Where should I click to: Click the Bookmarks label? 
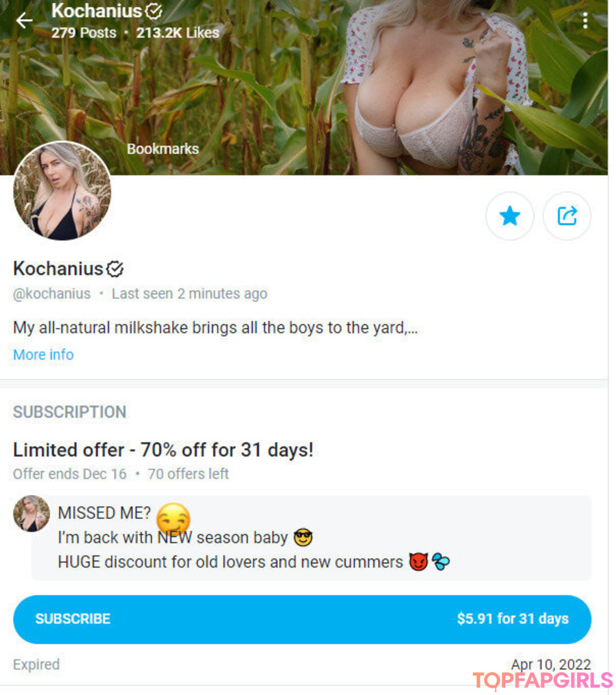163,149
